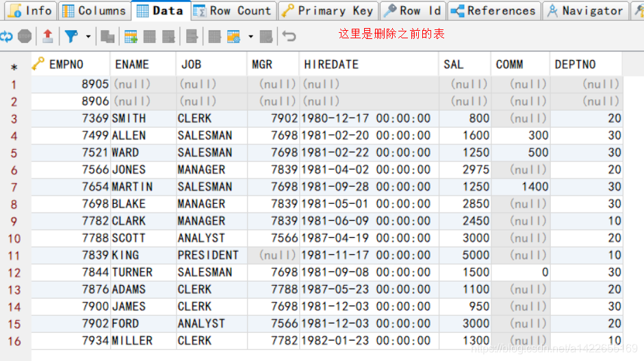Click the grayed copy selection icon
The width and height of the screenshot is (644, 361).
(x=107, y=37)
